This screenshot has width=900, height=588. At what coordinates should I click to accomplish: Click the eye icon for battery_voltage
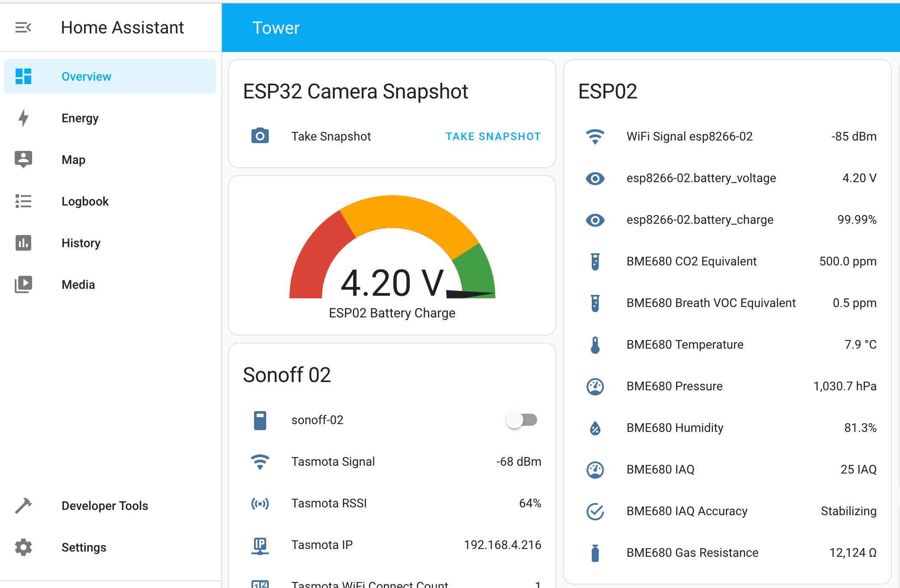(595, 178)
